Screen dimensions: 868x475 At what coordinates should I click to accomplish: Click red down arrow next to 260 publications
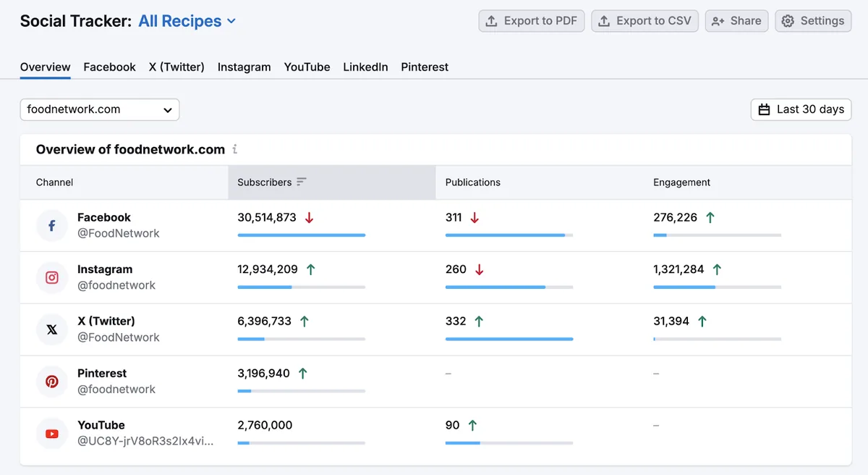[x=479, y=269]
